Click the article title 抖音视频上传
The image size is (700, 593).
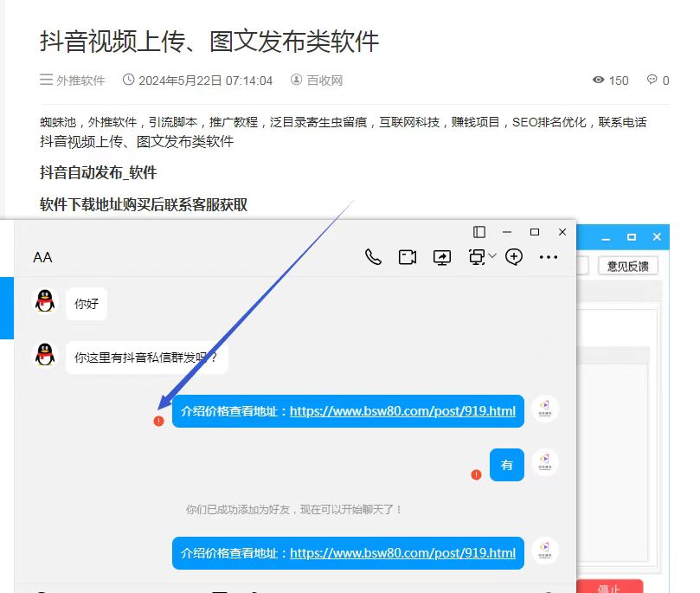209,41
